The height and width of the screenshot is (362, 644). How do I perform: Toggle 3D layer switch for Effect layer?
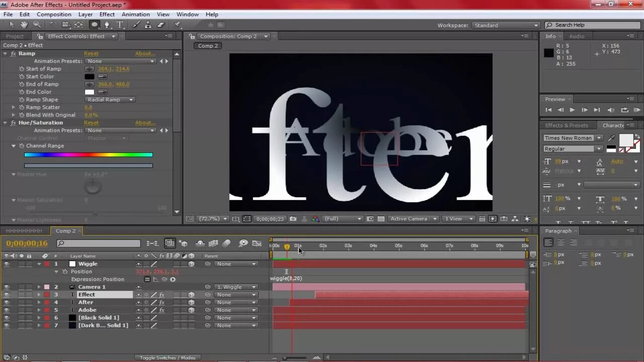(x=191, y=295)
